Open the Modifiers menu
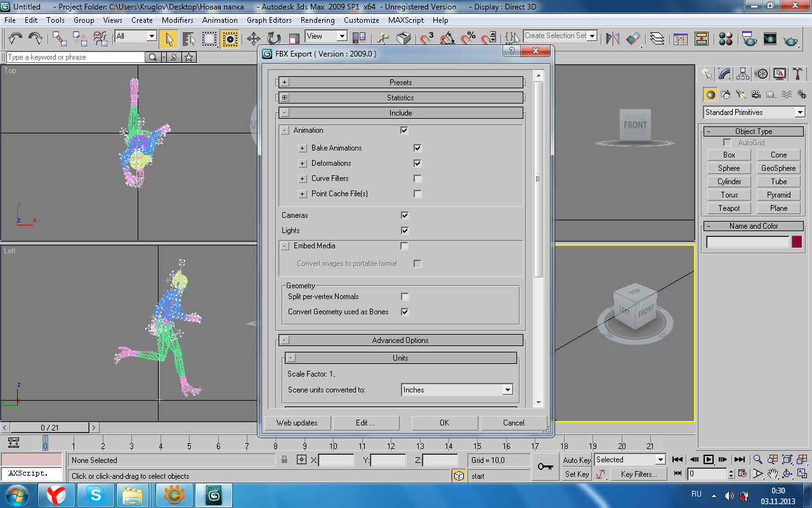812x508 pixels. (177, 20)
